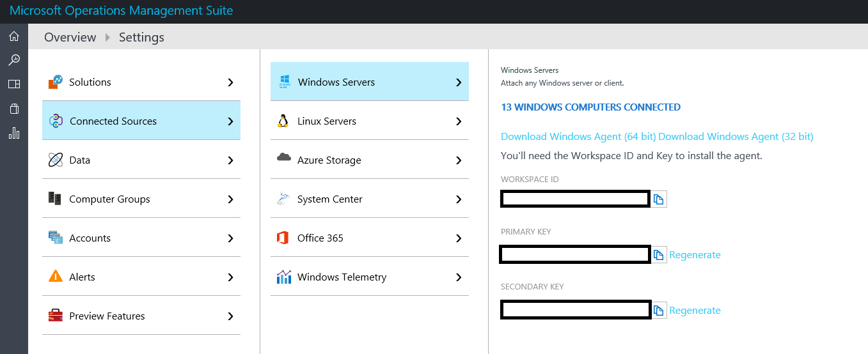Expand the System Center chevron

[x=459, y=199]
